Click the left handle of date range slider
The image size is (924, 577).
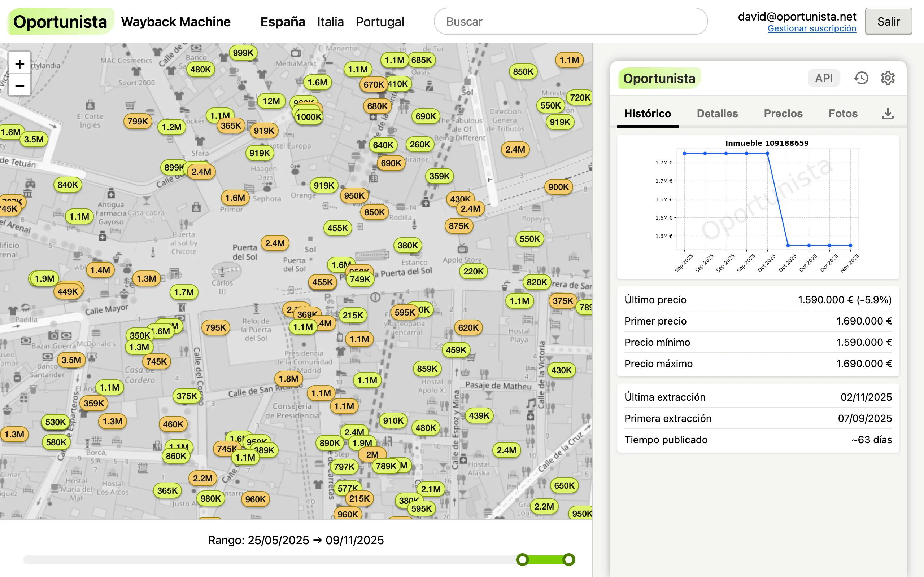coord(522,559)
